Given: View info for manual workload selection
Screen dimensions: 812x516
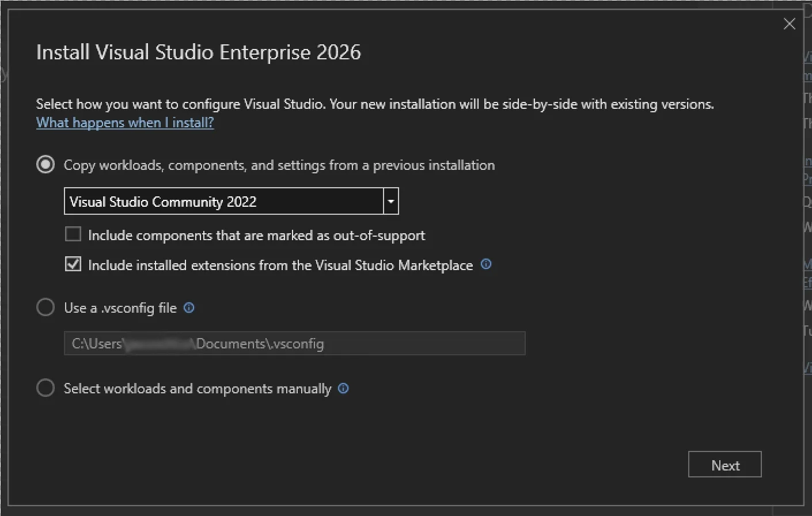Looking at the screenshot, I should [x=343, y=389].
